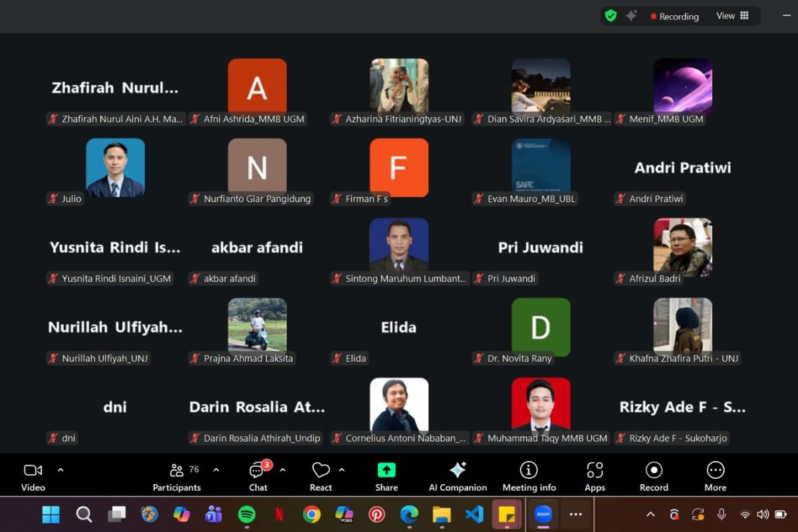Screen dimensions: 798x532
Task: Expand the video options arrow
Action: tap(61, 470)
